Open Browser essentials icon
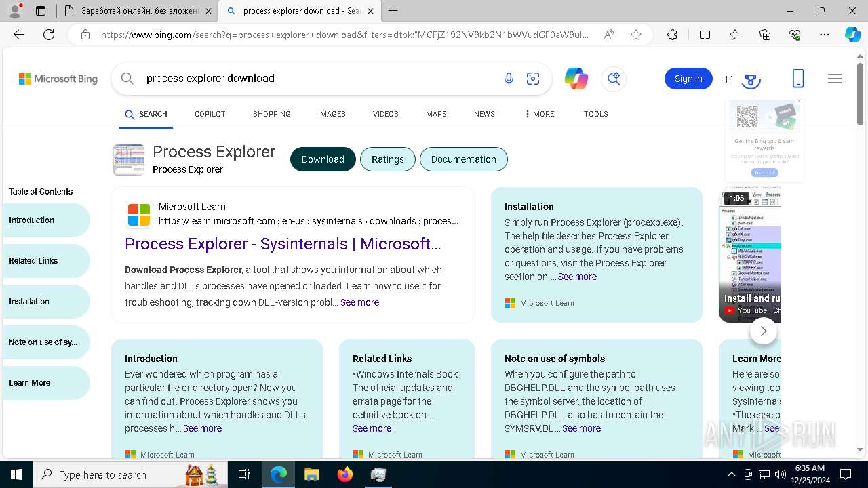 coord(795,35)
